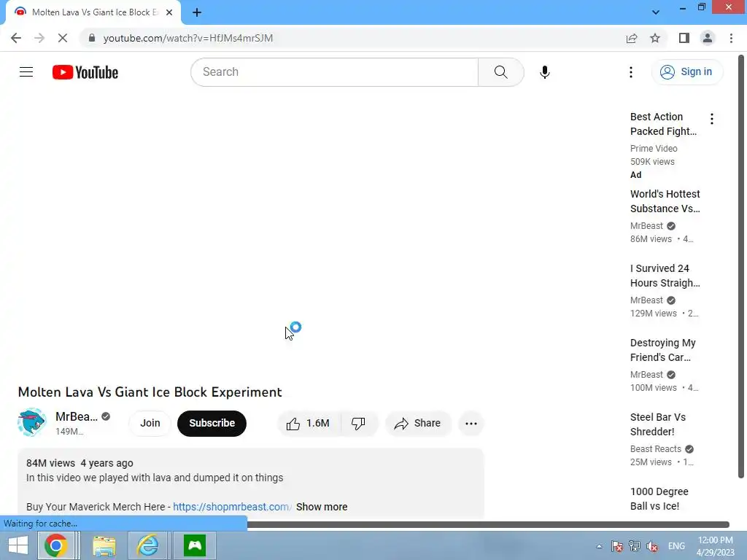Click the browser forward arrow
The image size is (747, 560).
pos(39,38)
